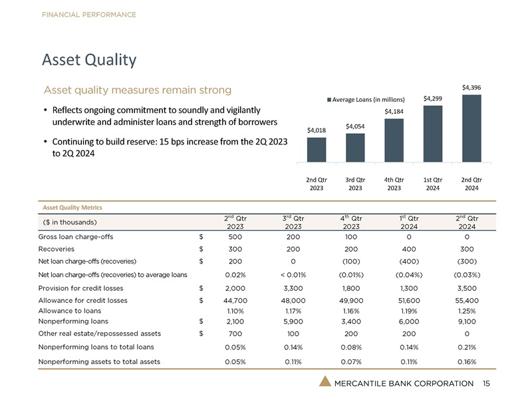Screen dimensions: 532x402
Task: Select the Gross loan charge-offs row label
Action: coord(76,236)
